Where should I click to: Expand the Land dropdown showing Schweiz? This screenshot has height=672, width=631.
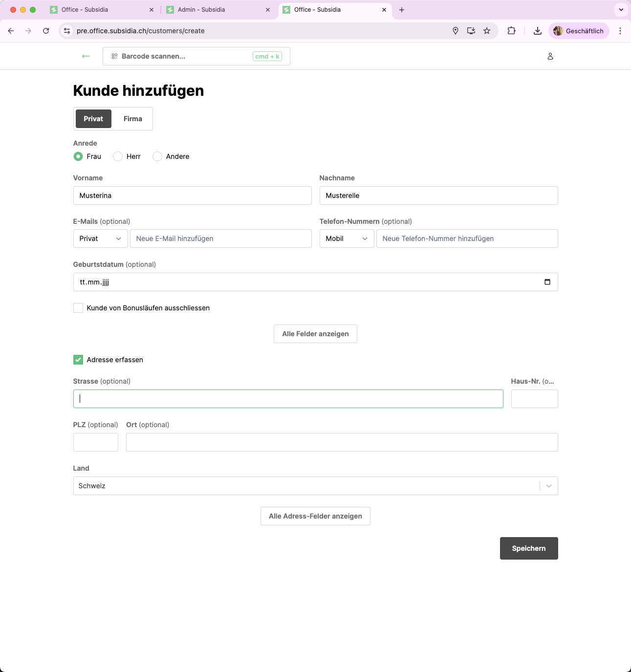[548, 486]
